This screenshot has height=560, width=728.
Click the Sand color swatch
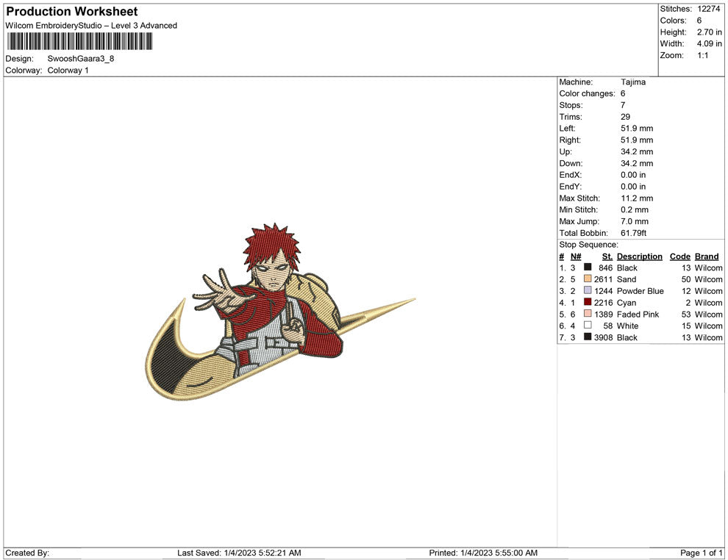point(588,279)
